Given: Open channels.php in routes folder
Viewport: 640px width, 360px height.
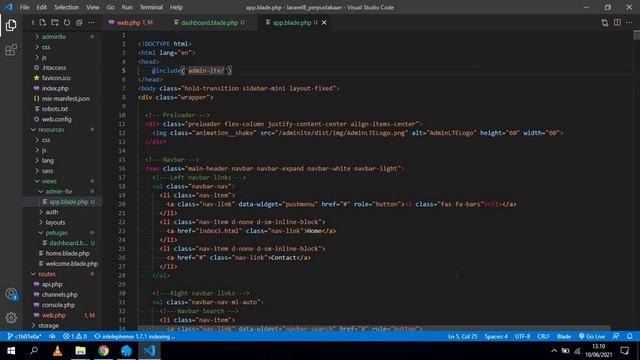Looking at the screenshot, I should click(x=60, y=294).
